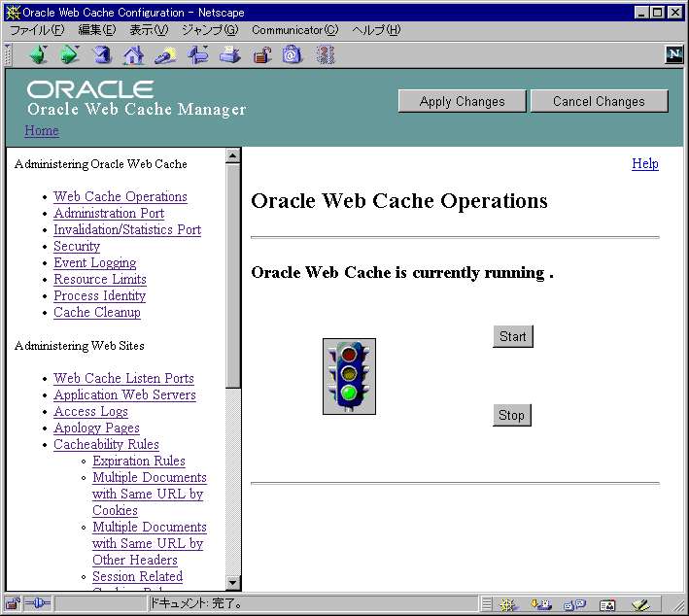The image size is (689, 616).
Task: Open the 編集(E) menu
Action: coord(97,30)
